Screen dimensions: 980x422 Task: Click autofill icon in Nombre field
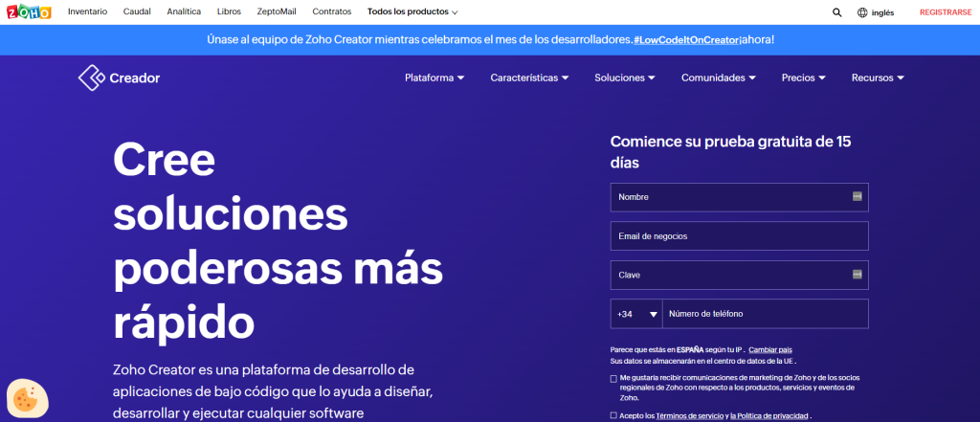(x=857, y=196)
